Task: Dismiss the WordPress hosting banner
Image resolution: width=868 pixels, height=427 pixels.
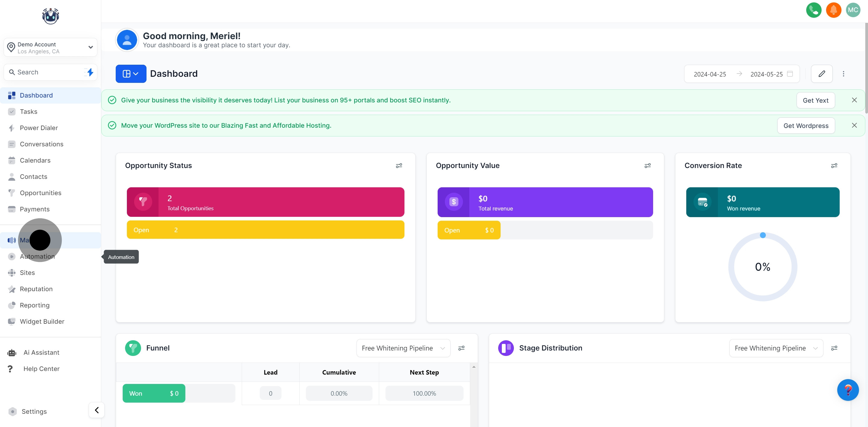Action: [854, 125]
